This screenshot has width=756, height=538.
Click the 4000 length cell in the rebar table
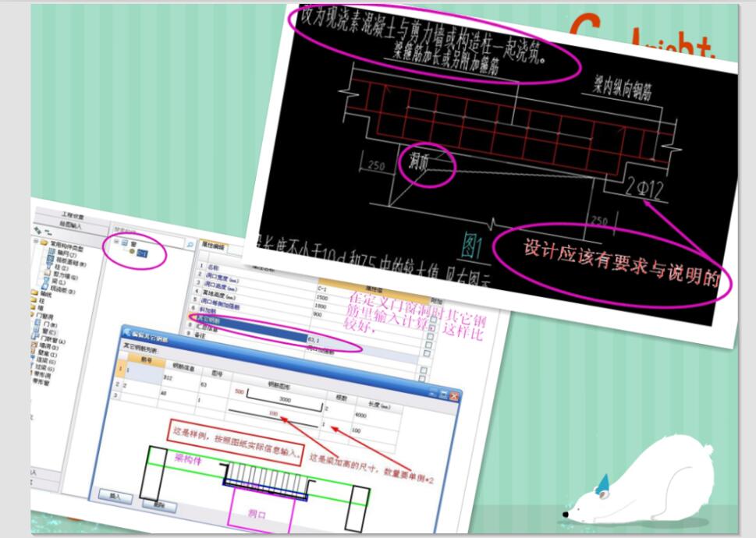click(361, 415)
